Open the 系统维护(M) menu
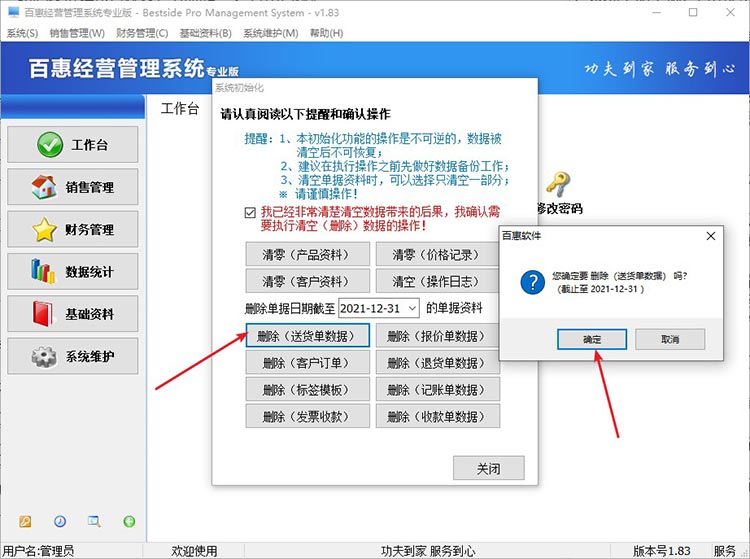Image resolution: width=750 pixels, height=559 pixels. tap(271, 33)
